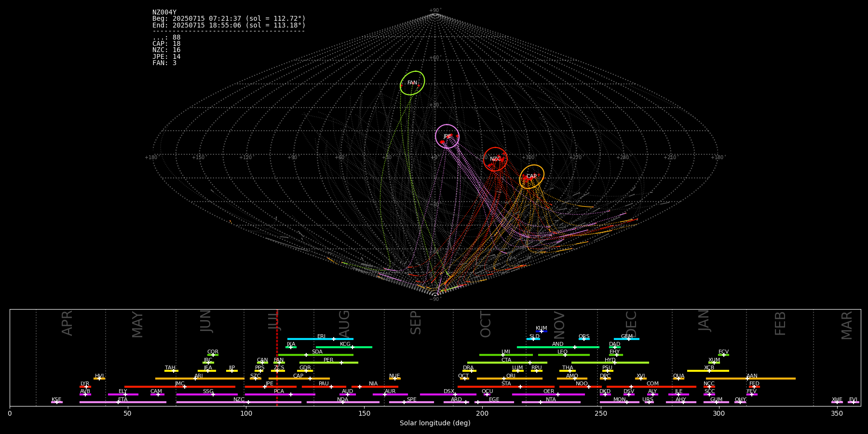868x434 pixels.
Task: Click the ARI label in the timeline
Action: (x=198, y=376)
